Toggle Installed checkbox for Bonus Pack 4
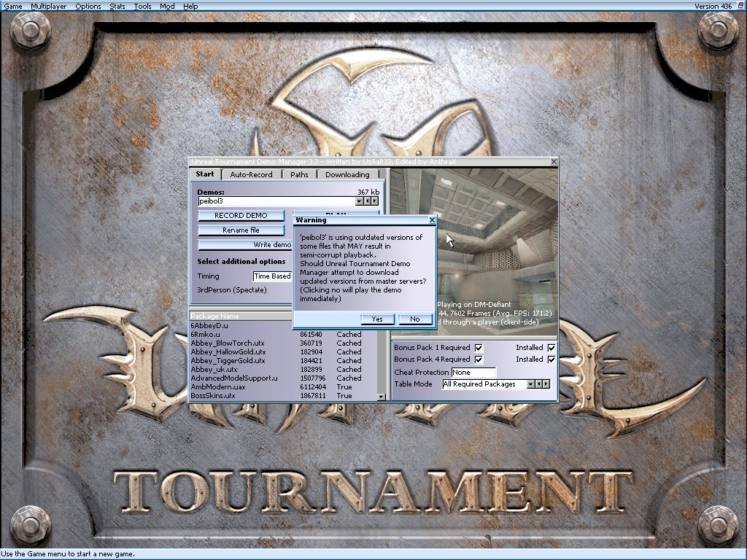The height and width of the screenshot is (560, 747). (551, 359)
